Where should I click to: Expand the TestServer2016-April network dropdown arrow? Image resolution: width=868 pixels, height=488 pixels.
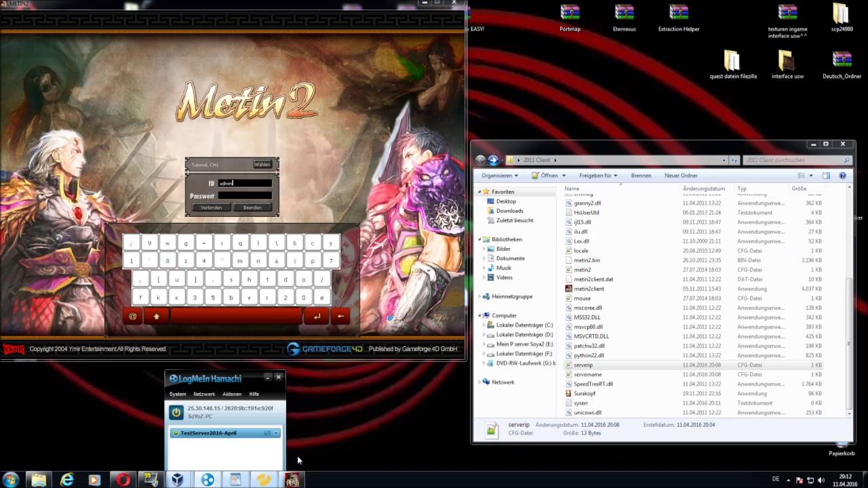[276, 433]
